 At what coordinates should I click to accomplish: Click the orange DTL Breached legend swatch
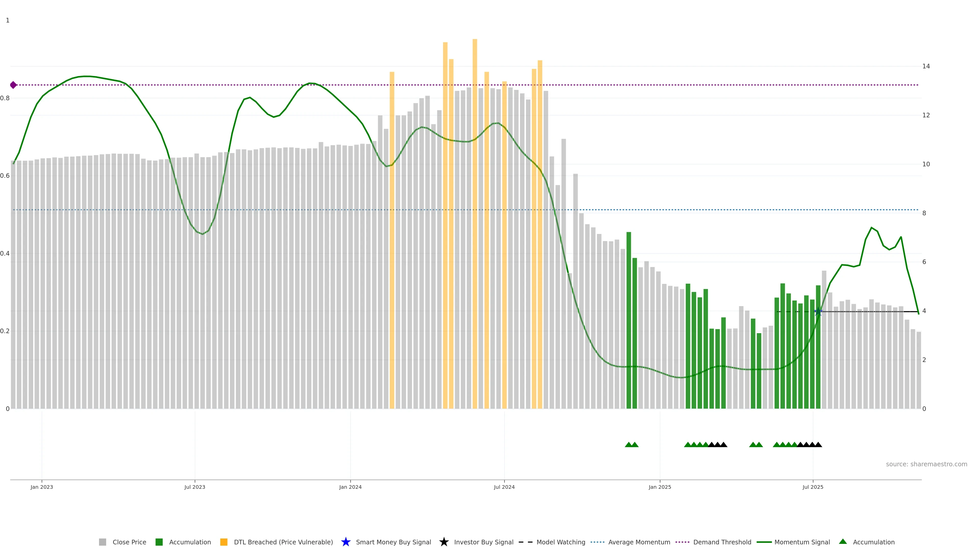[x=224, y=542]
